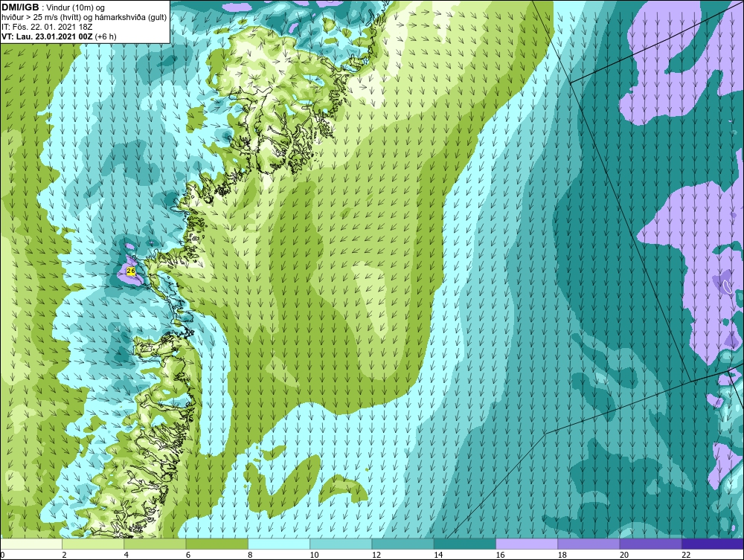Viewport: 744px width, 560px height.
Task: Select the 18-20 m/s legend color band
Action: click(x=589, y=544)
